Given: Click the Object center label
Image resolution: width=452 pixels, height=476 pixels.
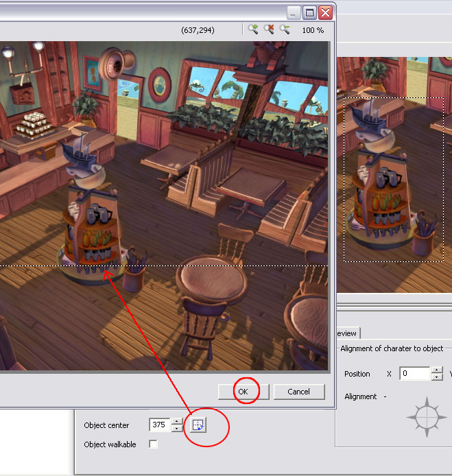Looking at the screenshot, I should coord(106,425).
